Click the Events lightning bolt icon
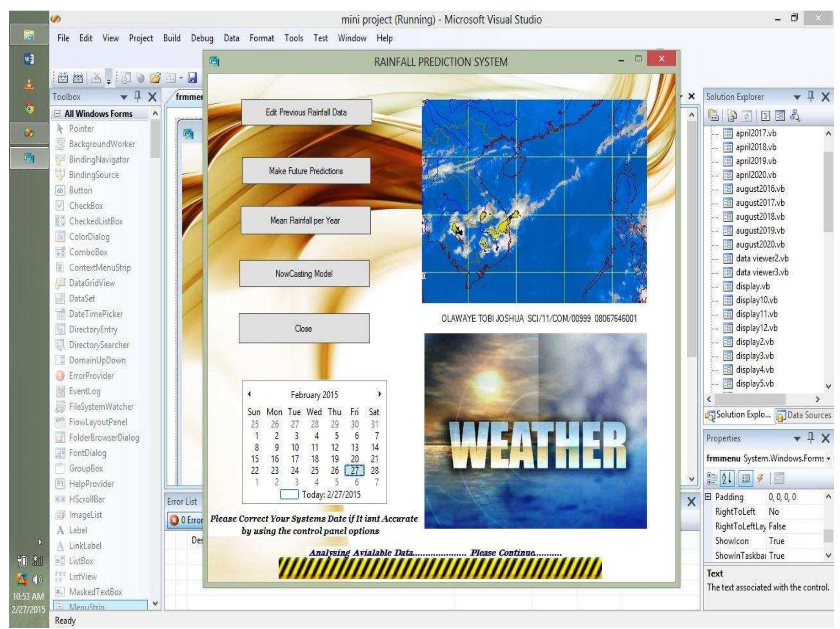 760,479
